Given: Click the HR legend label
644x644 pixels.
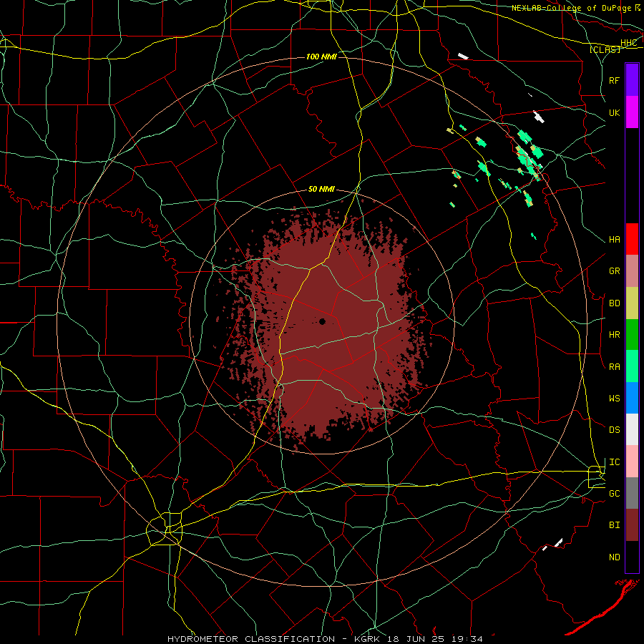Looking at the screenshot, I should tap(614, 335).
